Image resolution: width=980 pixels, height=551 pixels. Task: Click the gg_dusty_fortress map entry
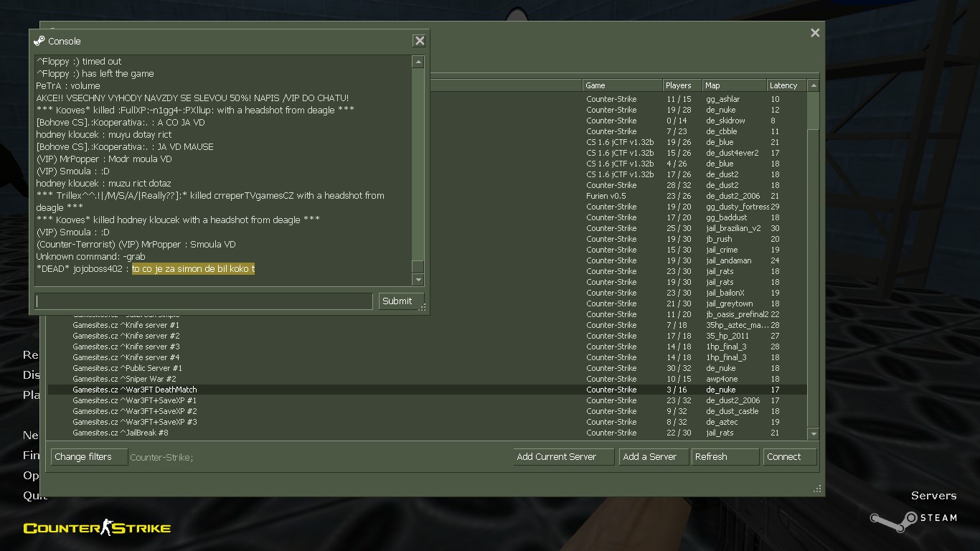(738, 207)
